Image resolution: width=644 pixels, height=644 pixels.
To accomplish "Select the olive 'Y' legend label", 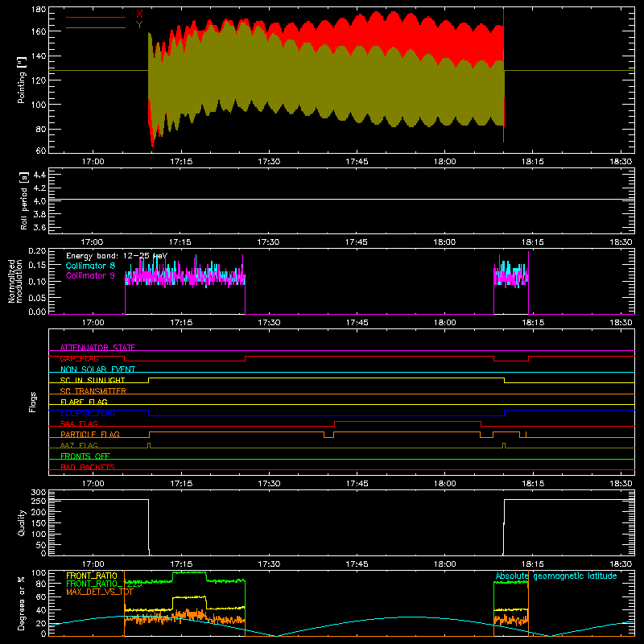I will click(x=139, y=25).
